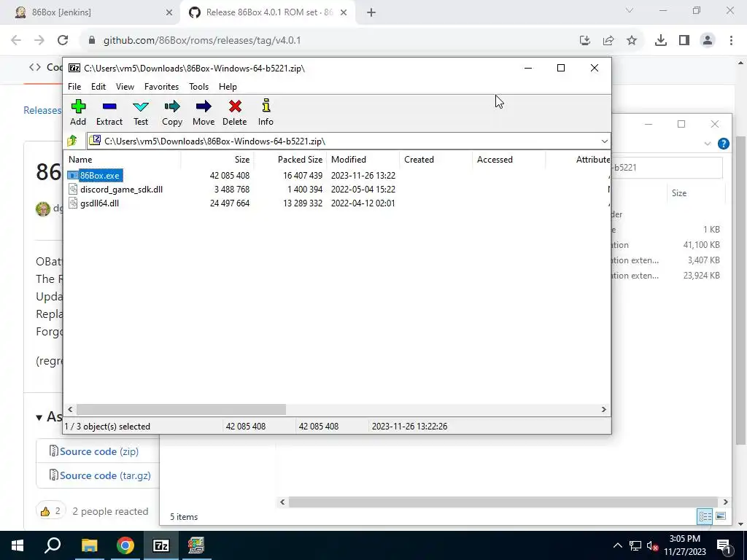Reload the Chrome page
747x560 pixels.
63,40
